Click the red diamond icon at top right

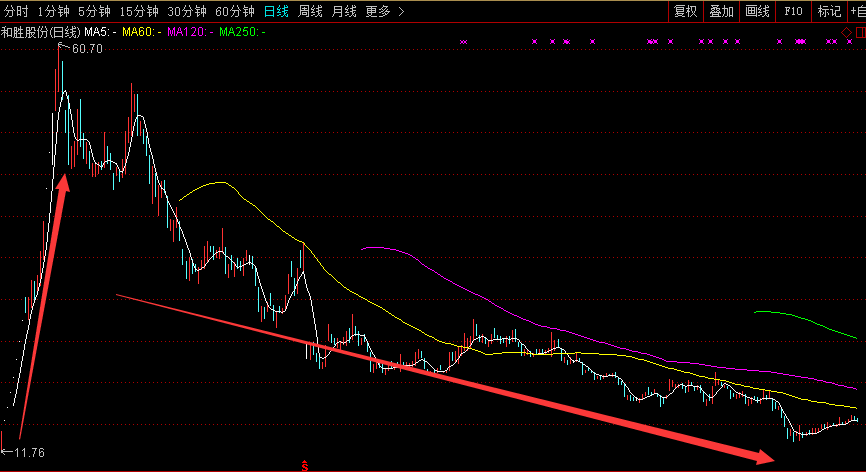847,33
